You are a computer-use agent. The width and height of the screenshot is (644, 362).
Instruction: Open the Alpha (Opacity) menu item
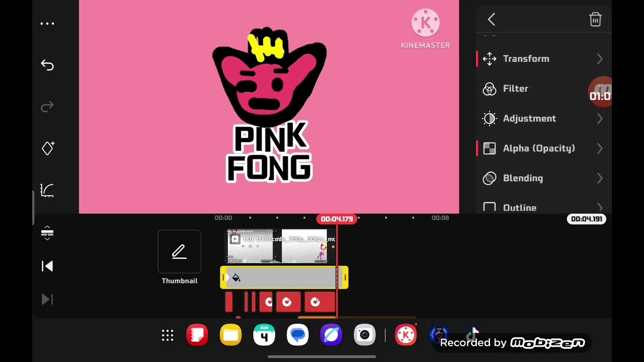(543, 148)
